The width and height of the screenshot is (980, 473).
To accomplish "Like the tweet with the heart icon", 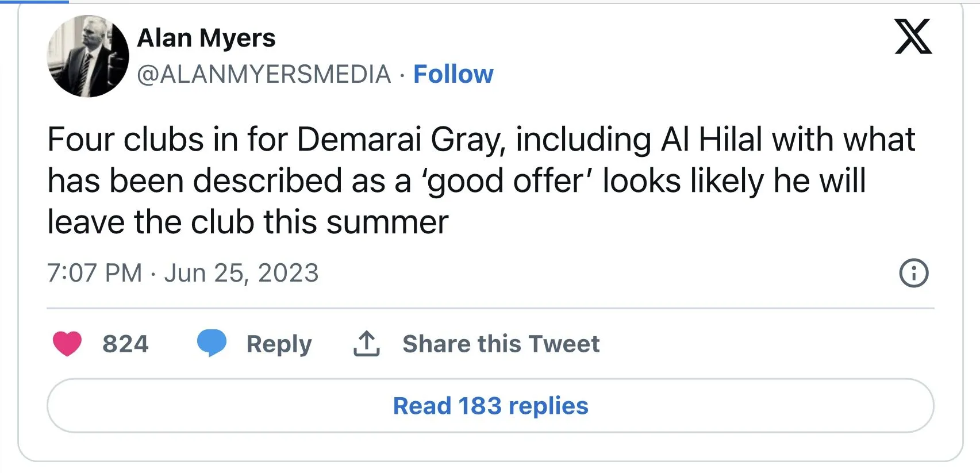I will pyautogui.click(x=67, y=344).
